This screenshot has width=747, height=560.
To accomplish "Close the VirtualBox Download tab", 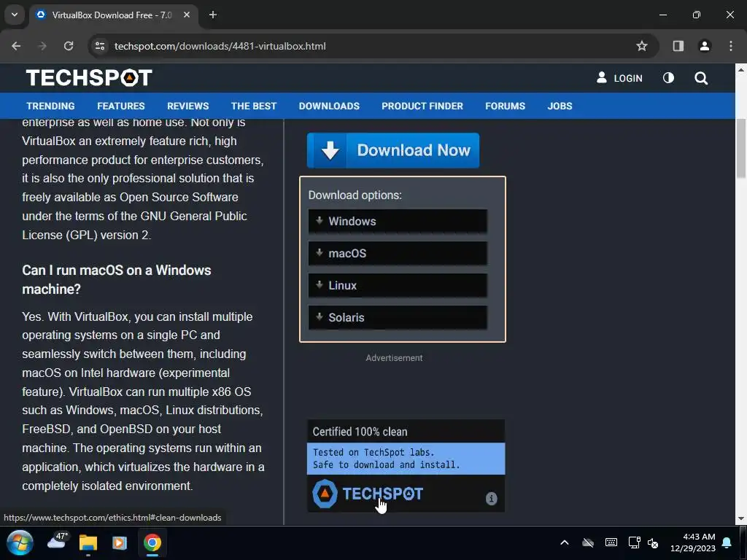I will (x=187, y=15).
